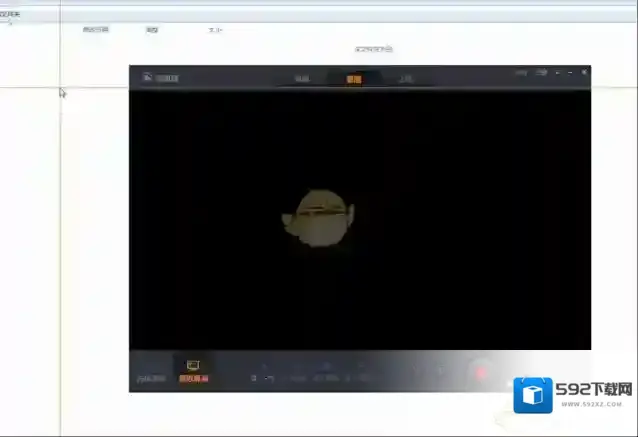Viewport: 638px width, 437px height.
Task: Click the recorder app logo in title bar
Action: [146, 74]
